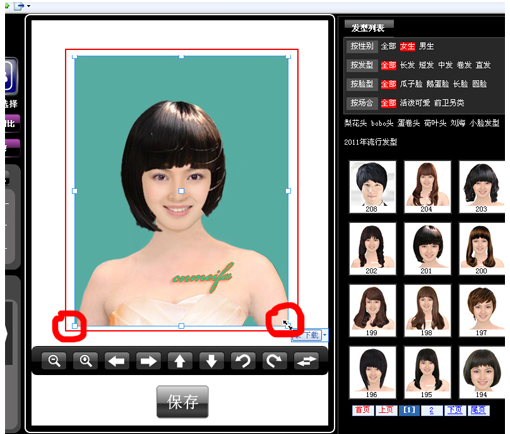Flip hairstyle horizontally with swap arrows icon
This screenshot has width=510, height=434.
[x=306, y=361]
